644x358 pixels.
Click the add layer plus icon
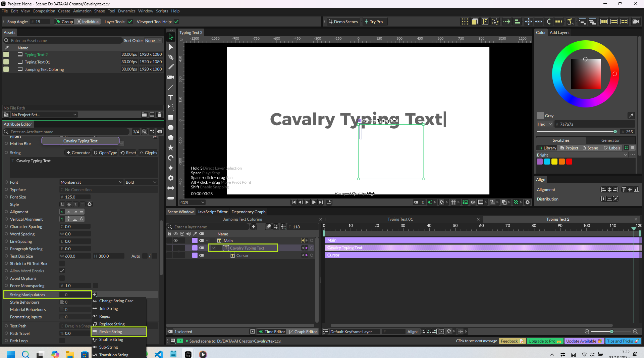pos(254,227)
